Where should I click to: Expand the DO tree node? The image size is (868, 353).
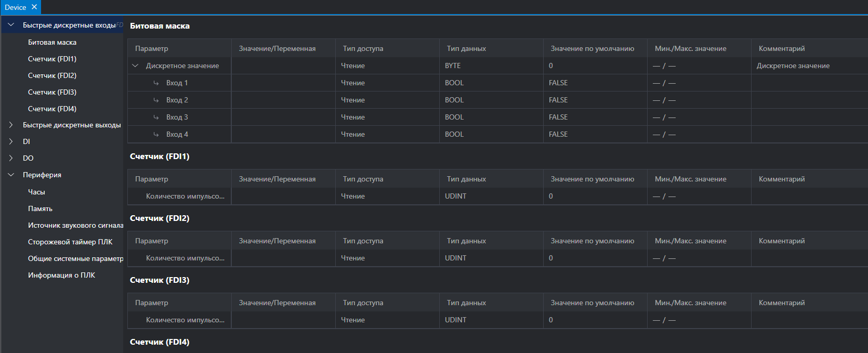[x=11, y=158]
